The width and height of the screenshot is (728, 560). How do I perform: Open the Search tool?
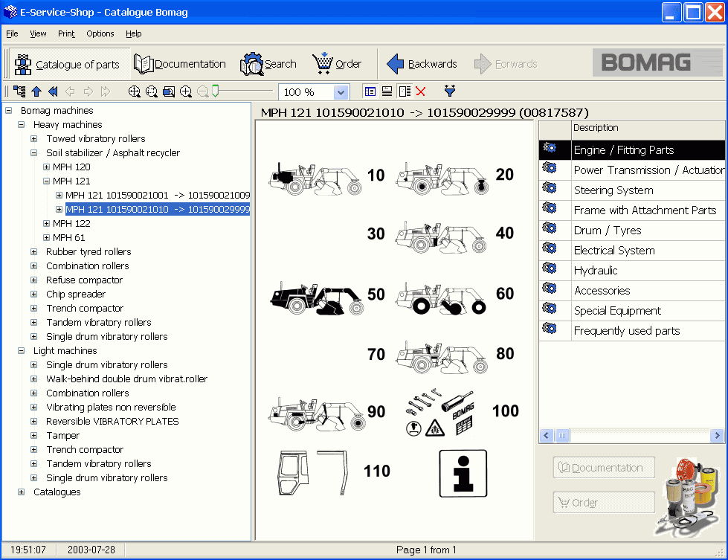(x=269, y=64)
